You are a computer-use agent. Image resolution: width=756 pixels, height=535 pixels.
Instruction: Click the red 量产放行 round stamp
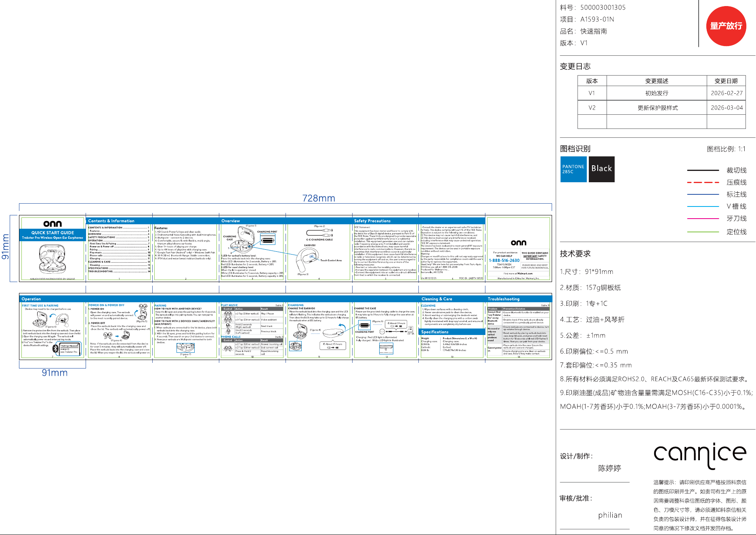pos(726,26)
